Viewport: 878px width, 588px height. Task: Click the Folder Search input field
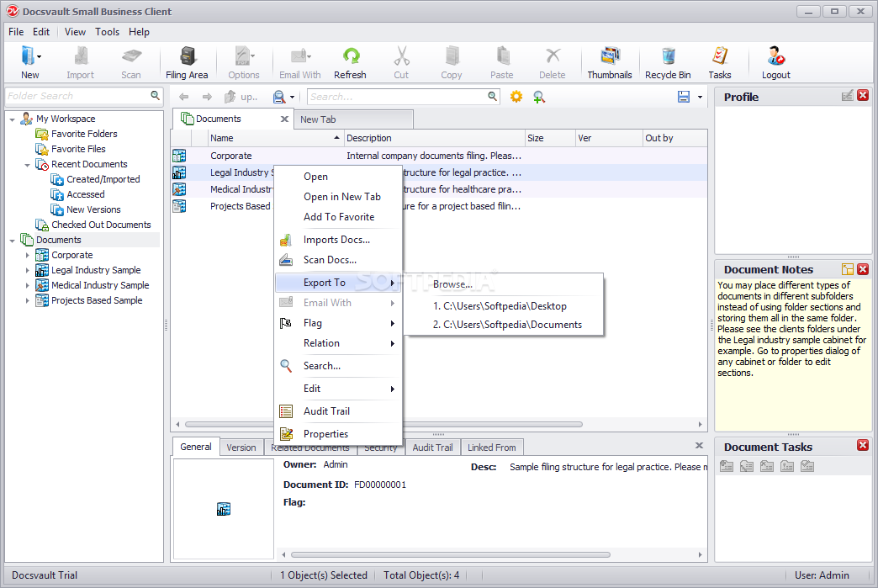tap(77, 96)
